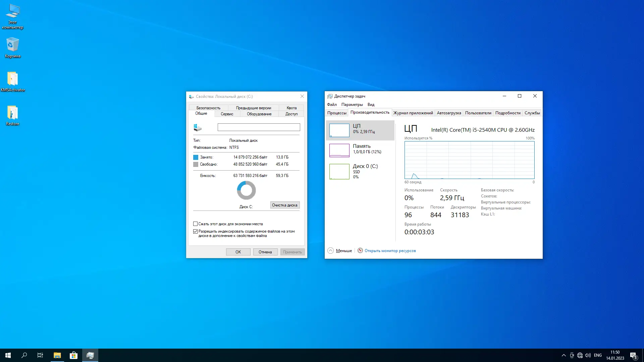The image size is (644, 362).
Task: Open Microsoft Store from the taskbar
Action: coord(73,355)
